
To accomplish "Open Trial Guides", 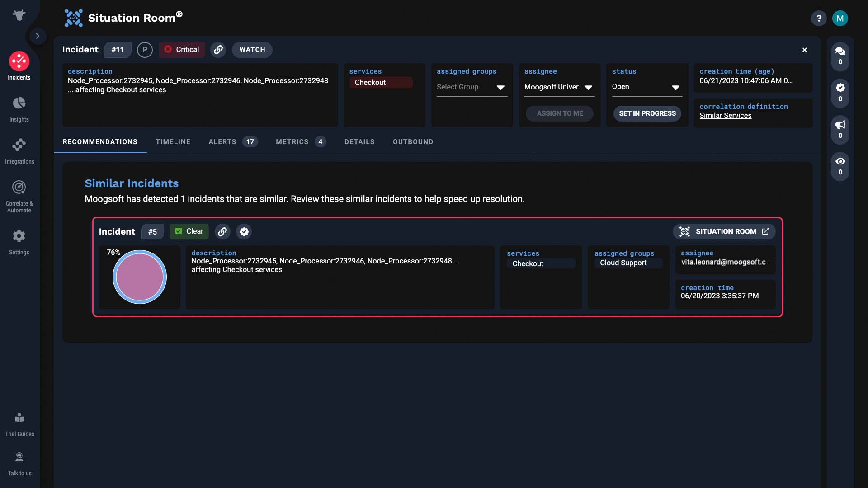I will [19, 425].
